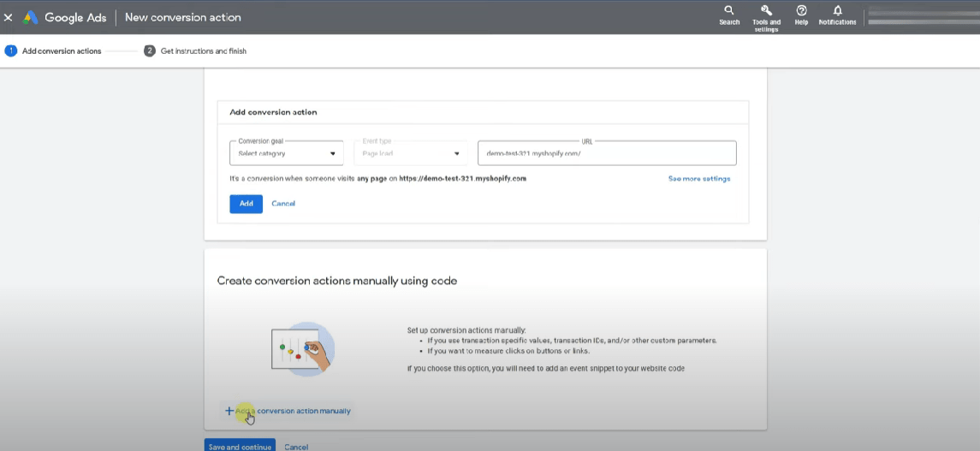
Task: Click the conversion sliders illustration
Action: (x=302, y=349)
